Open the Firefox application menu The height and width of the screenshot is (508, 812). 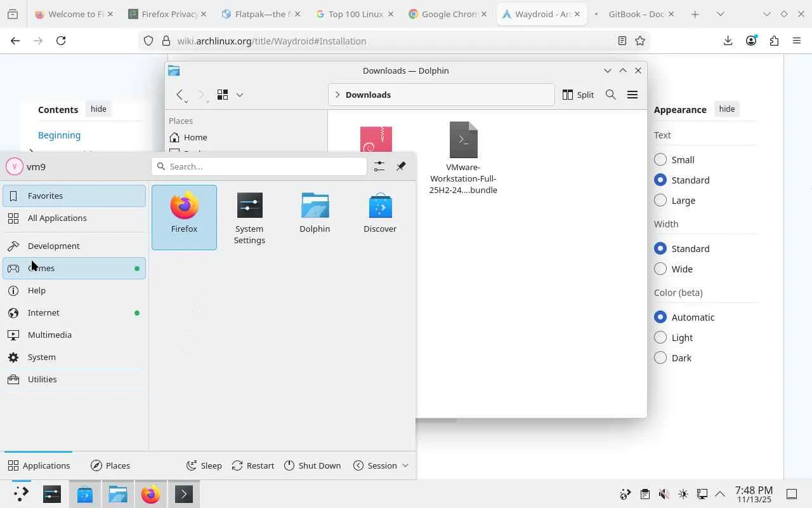tap(797, 41)
